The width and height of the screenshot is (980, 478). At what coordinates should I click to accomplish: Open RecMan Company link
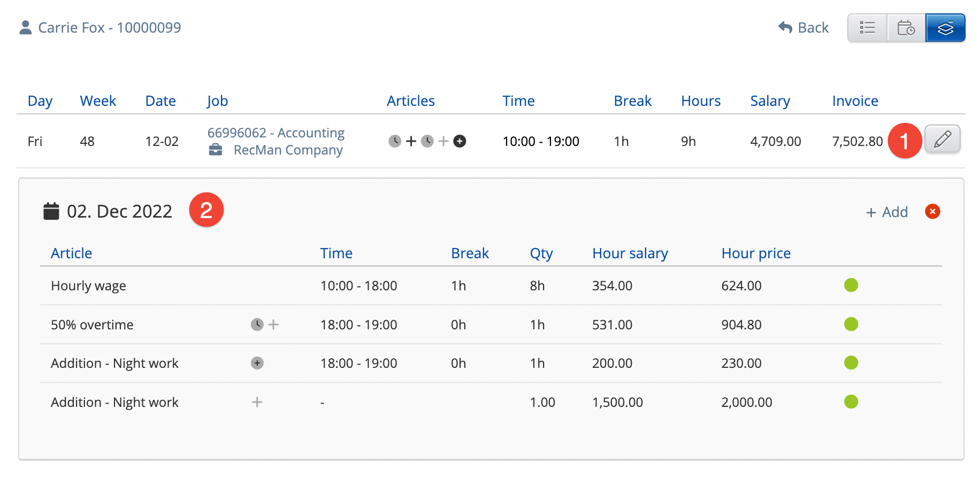click(288, 150)
